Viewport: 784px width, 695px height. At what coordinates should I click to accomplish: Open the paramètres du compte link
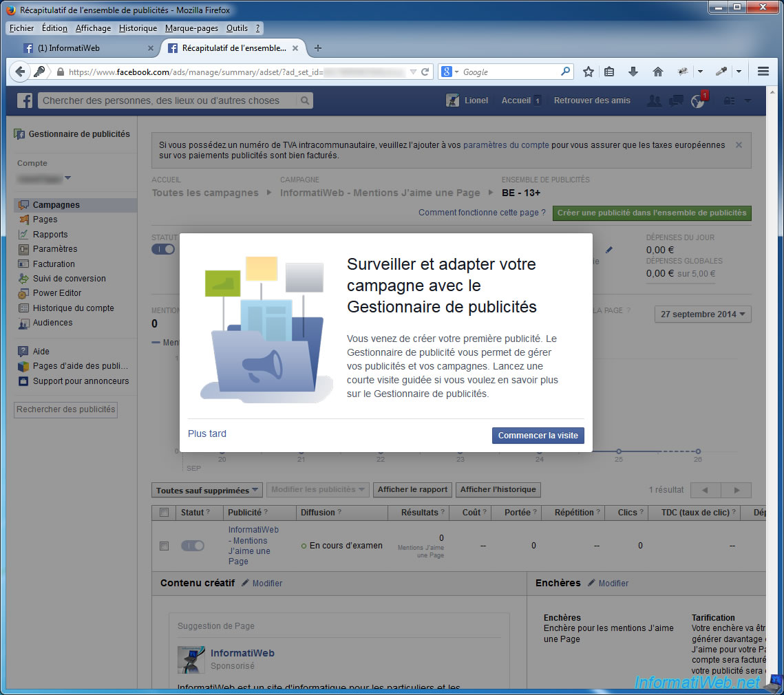[506, 145]
